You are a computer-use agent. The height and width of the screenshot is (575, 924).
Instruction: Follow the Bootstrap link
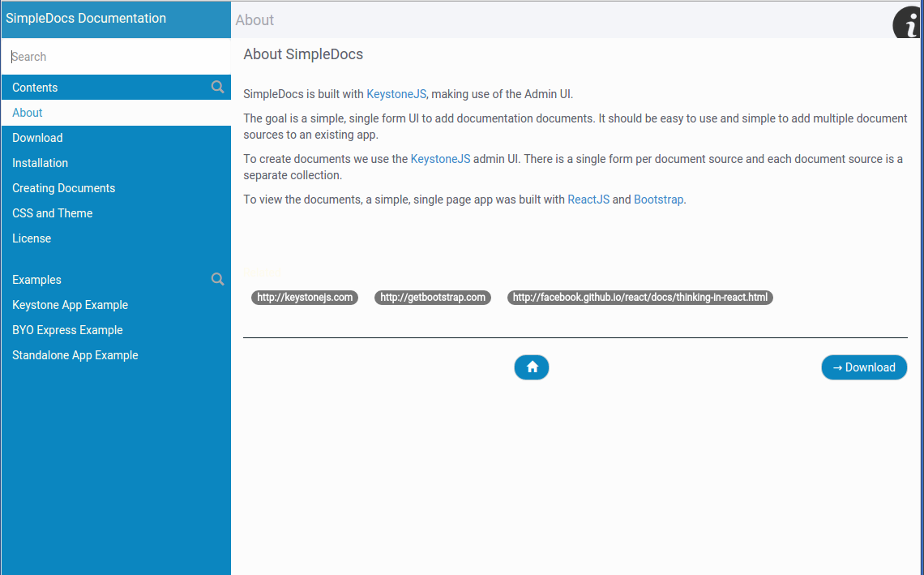[658, 200]
